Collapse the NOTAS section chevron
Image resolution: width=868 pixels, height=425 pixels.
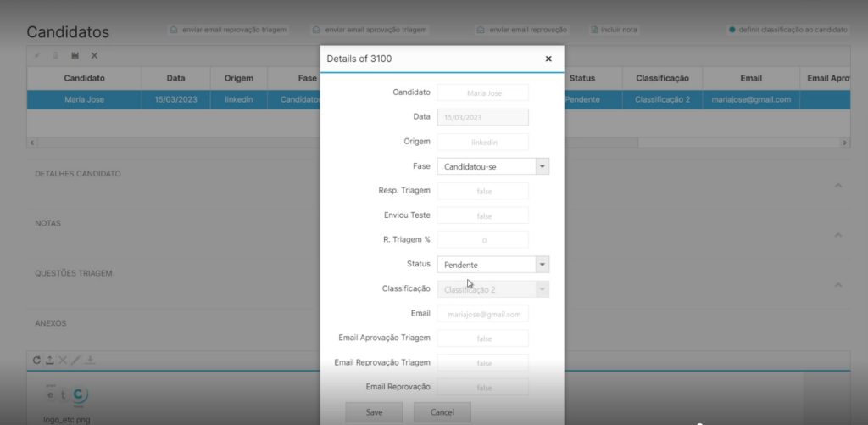coord(838,235)
